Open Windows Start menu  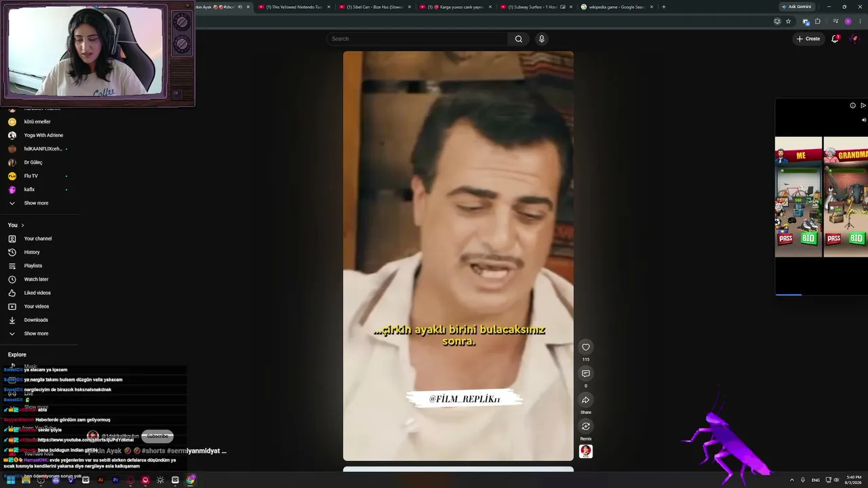coord(11,480)
